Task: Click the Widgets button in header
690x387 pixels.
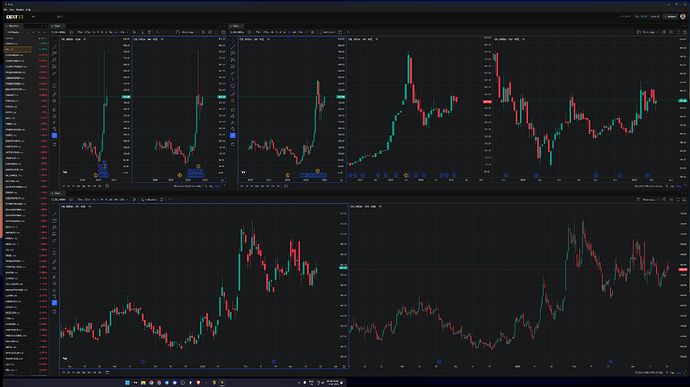Action: 671,17
